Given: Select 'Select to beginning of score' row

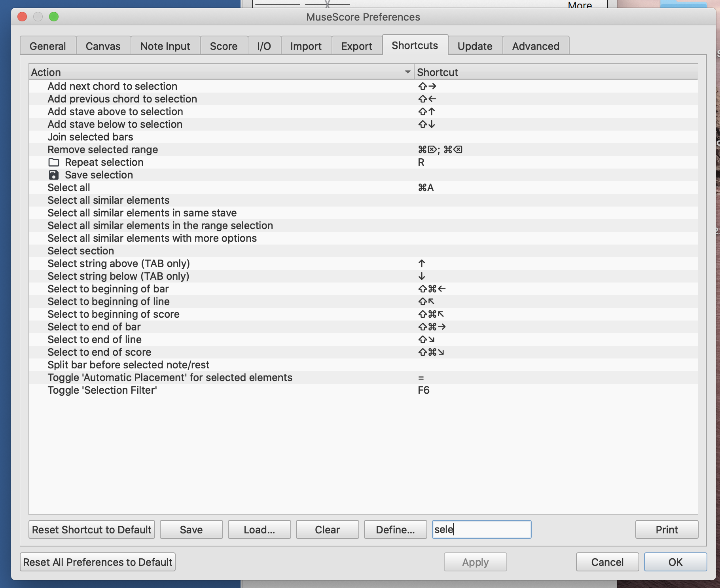Looking at the screenshot, I should pos(363,314).
